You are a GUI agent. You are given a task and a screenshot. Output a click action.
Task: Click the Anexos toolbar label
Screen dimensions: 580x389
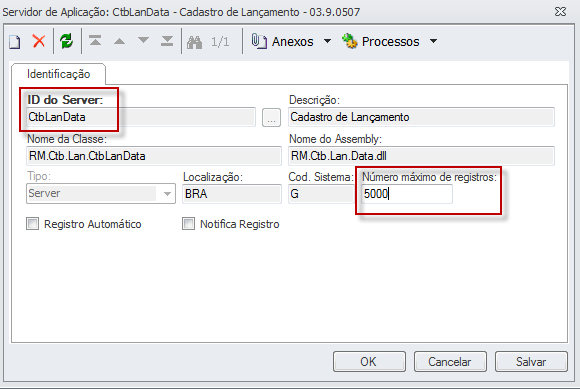[293, 41]
